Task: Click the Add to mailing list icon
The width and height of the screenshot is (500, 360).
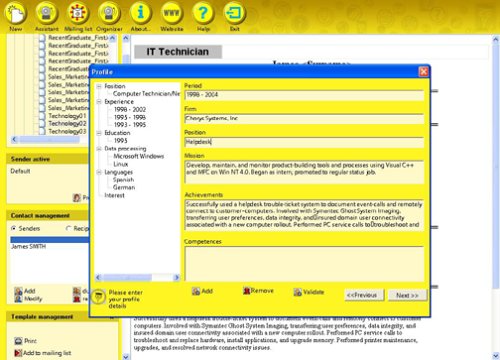Action: pos(18,353)
